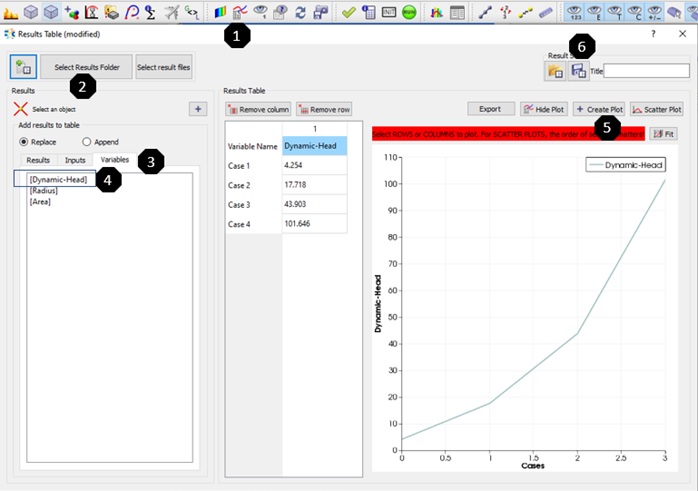The width and height of the screenshot is (698, 491).
Task: Click the save disk icon beside Title
Action: pos(577,71)
